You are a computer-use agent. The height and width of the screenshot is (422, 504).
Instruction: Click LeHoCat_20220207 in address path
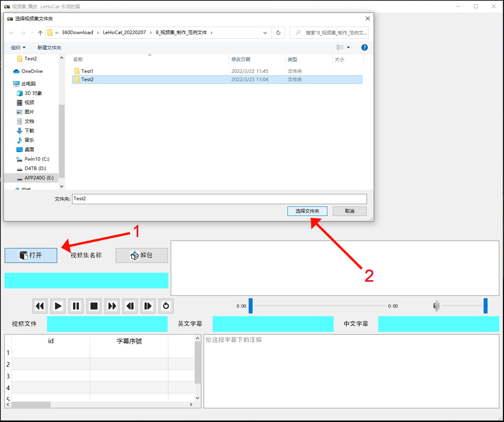pyautogui.click(x=125, y=33)
